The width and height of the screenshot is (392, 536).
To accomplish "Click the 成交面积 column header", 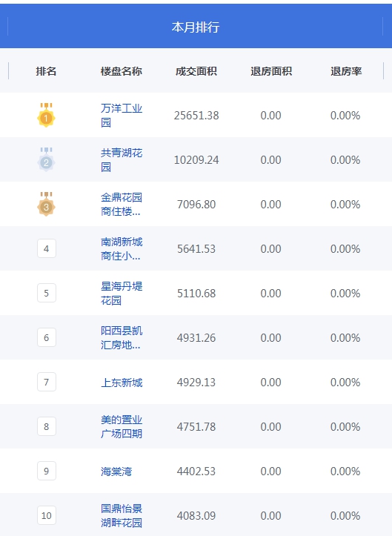I will click(196, 71).
